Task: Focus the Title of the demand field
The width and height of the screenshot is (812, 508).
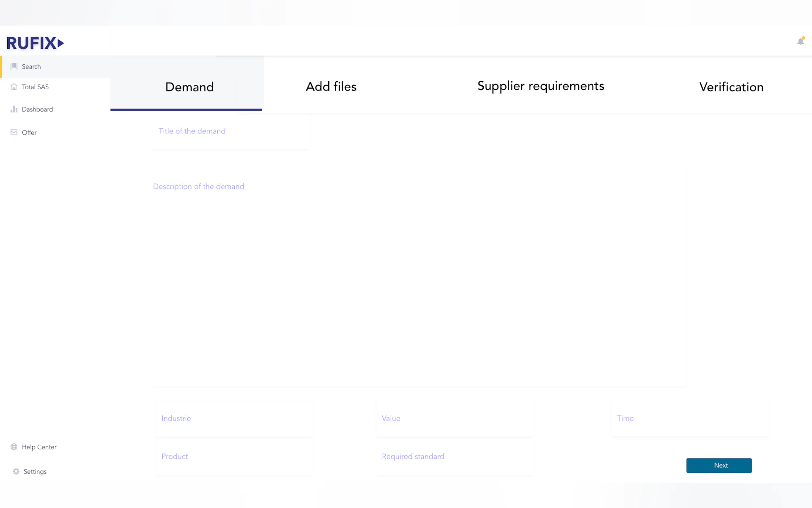Action: (x=230, y=131)
